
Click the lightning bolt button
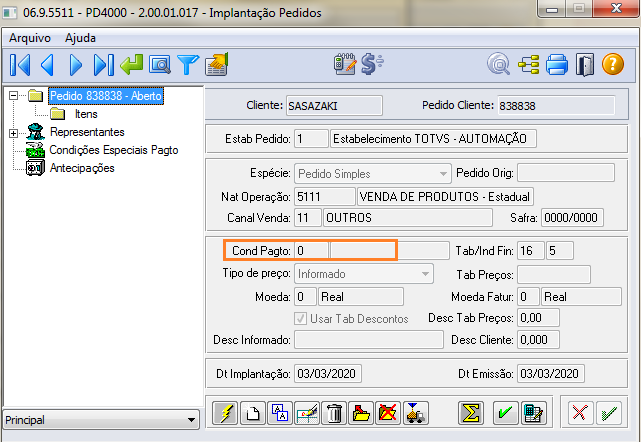(225, 413)
